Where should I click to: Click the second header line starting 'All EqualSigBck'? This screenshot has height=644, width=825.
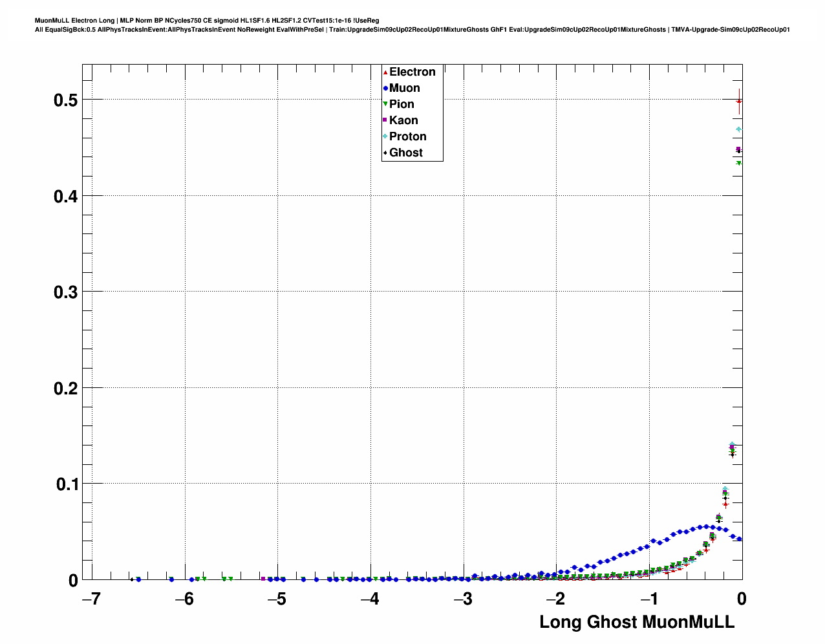pyautogui.click(x=412, y=30)
